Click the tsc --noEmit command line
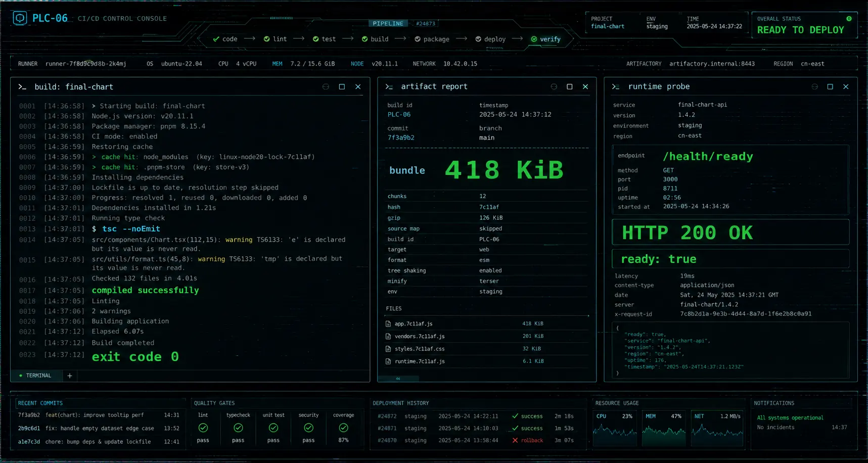 126,229
